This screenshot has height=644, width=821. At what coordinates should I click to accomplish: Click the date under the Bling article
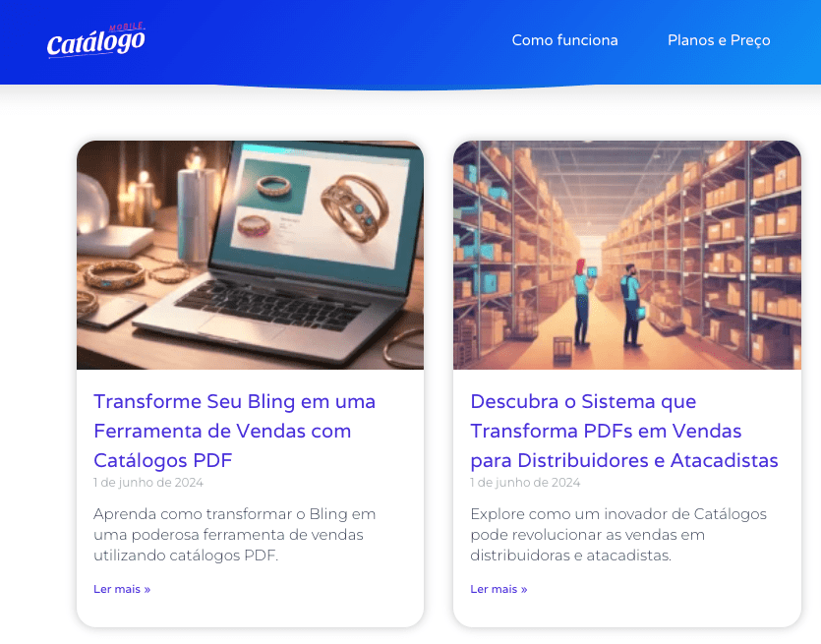[148, 482]
